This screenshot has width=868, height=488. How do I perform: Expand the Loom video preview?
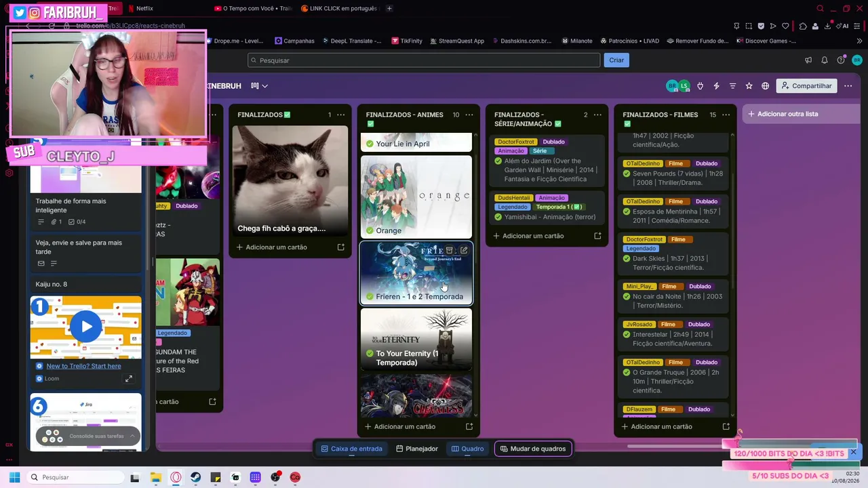129,379
